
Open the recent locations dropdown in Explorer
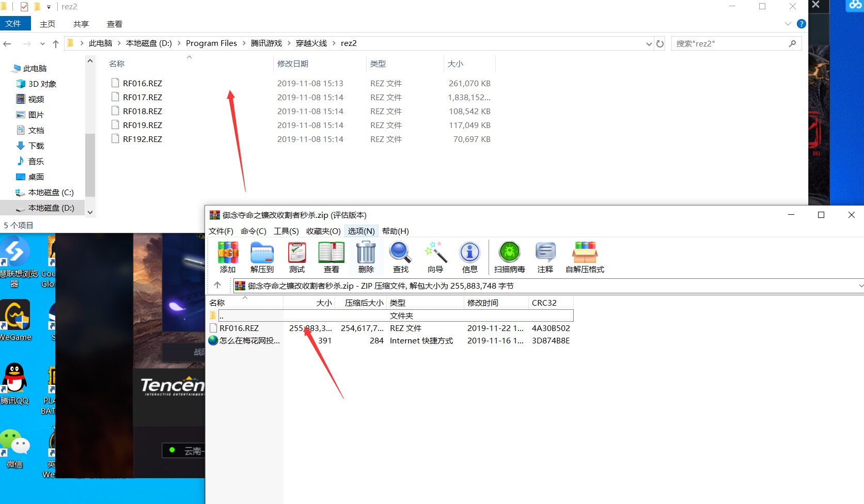(x=42, y=44)
